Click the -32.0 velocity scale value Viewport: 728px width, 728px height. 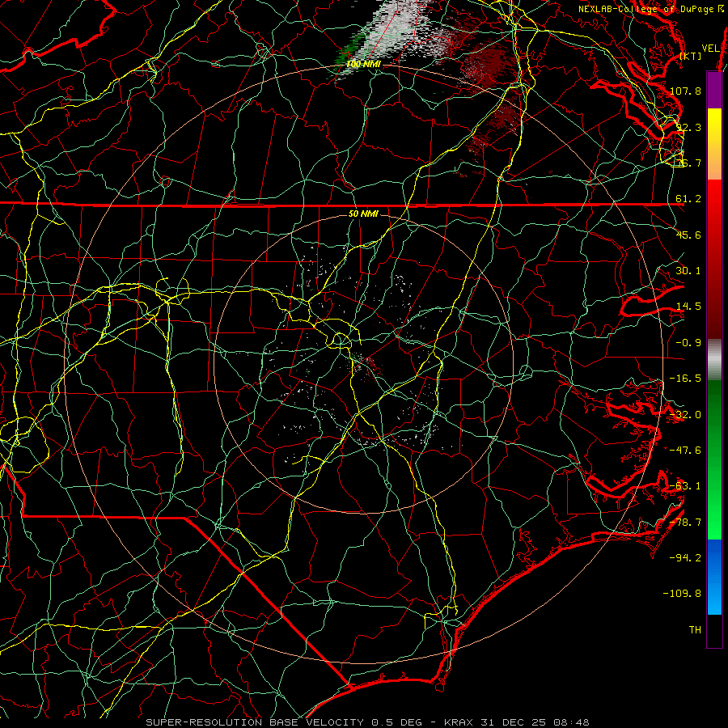click(x=685, y=415)
